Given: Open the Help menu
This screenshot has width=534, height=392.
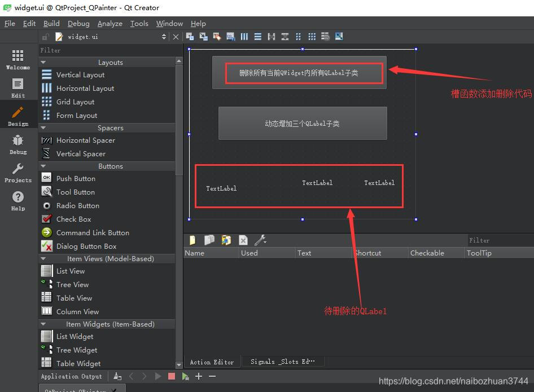Looking at the screenshot, I should click(198, 24).
